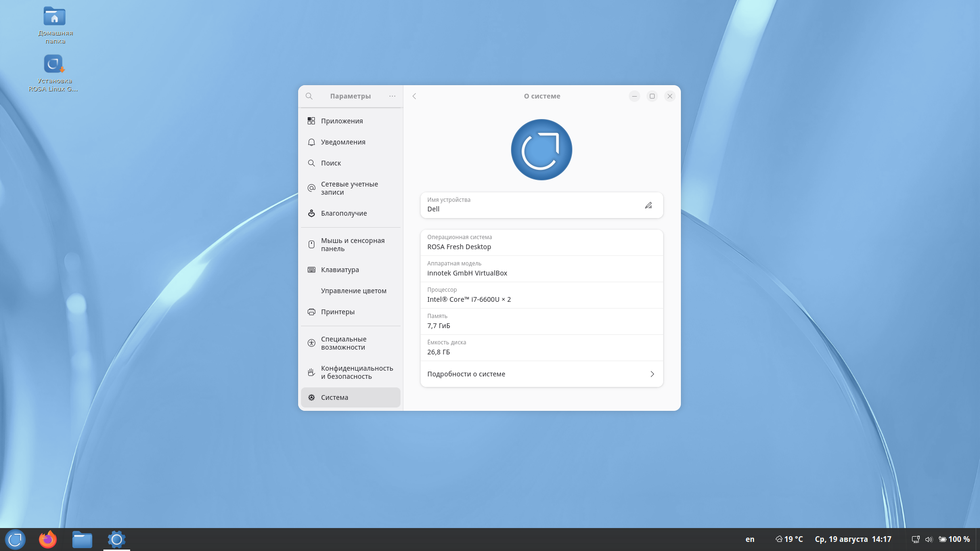Select Управление цветом in the sidebar

(351, 291)
